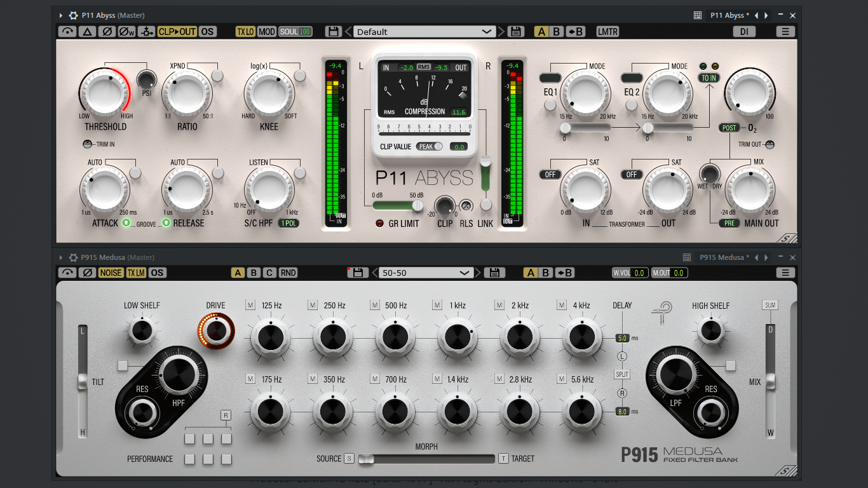The image size is (868, 488).
Task: Click the left delay 5.0 ms field
Action: (621, 338)
